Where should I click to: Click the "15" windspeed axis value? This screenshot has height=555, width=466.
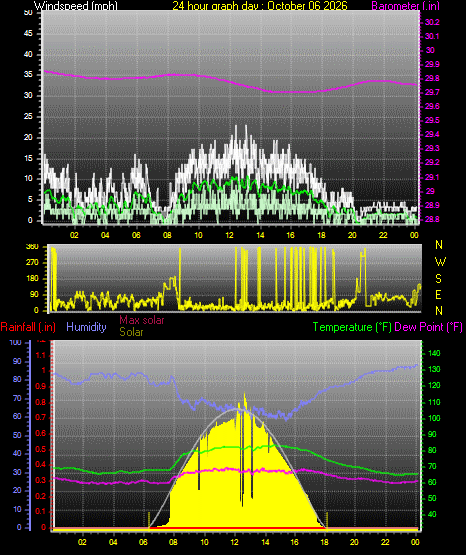[28, 158]
